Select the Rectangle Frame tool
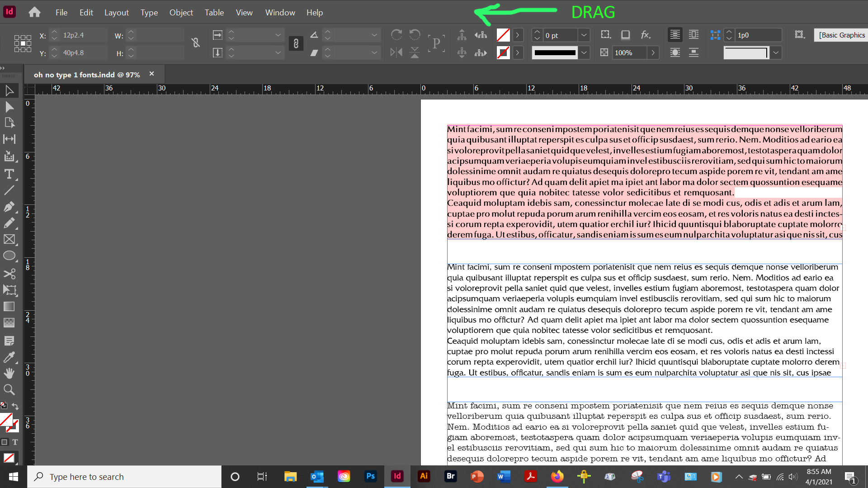Screen dimensions: 868x488 pyautogui.click(x=9, y=239)
